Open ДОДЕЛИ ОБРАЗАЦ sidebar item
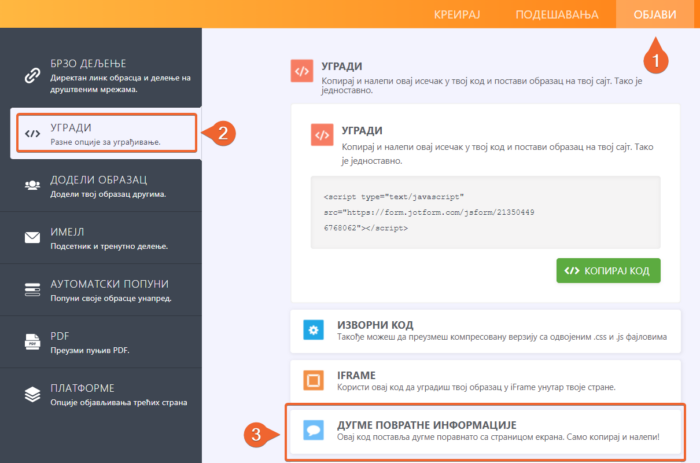Viewport: 700px width, 463px height. coord(101,186)
